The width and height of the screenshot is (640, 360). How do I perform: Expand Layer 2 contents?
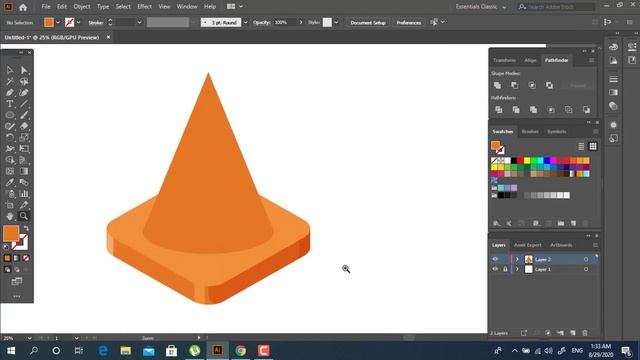517,259
